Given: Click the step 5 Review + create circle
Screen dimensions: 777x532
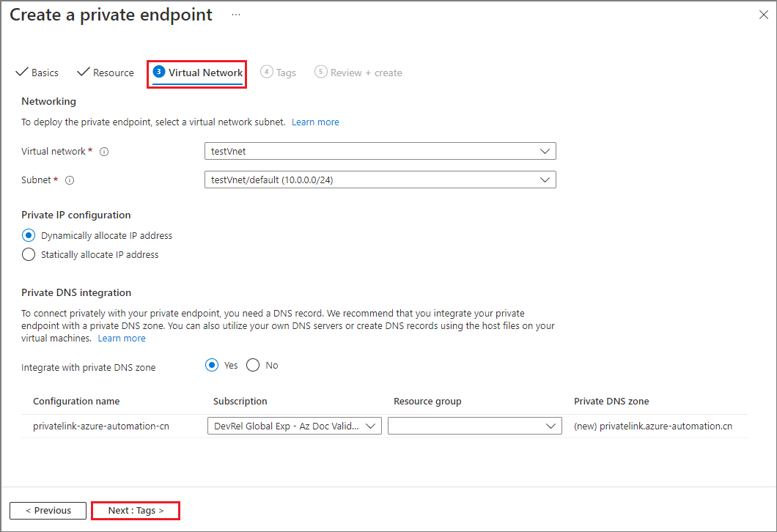Looking at the screenshot, I should (320, 72).
